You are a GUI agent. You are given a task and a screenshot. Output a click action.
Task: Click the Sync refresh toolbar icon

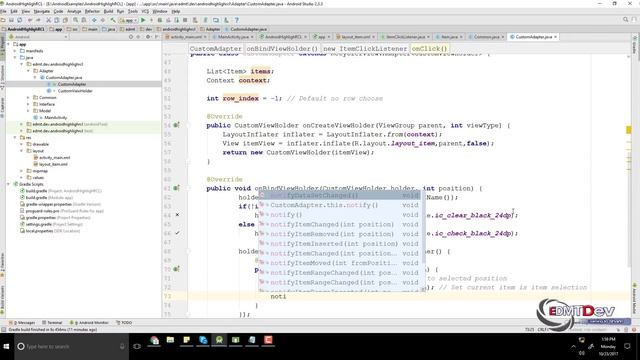click(x=20, y=20)
